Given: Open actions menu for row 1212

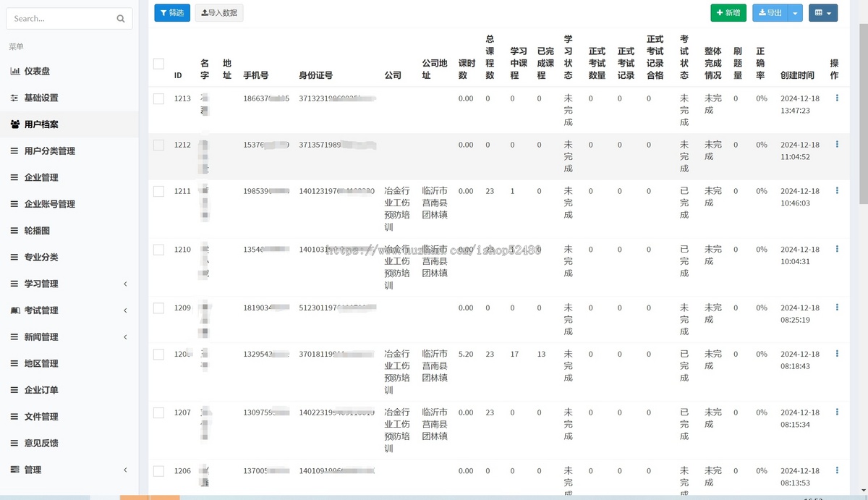Looking at the screenshot, I should tap(837, 145).
